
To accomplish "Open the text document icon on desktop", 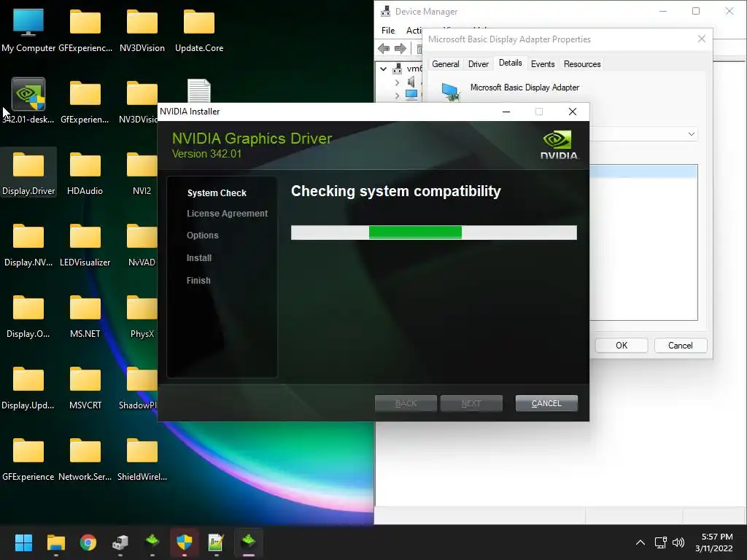I will (199, 90).
